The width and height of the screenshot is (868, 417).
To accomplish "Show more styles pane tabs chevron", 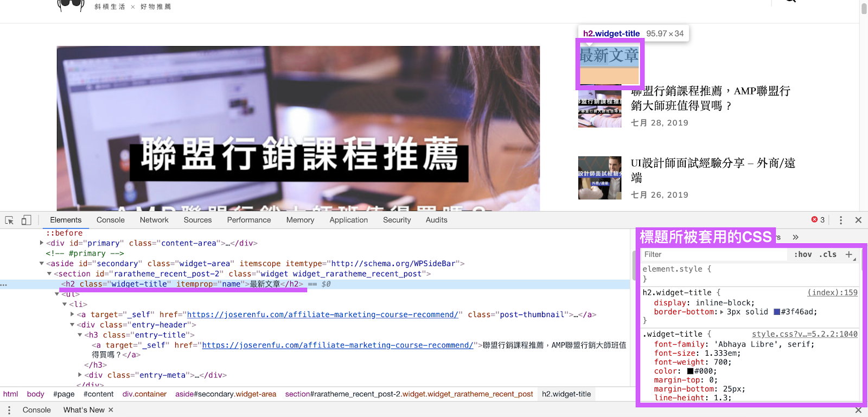I will (795, 237).
